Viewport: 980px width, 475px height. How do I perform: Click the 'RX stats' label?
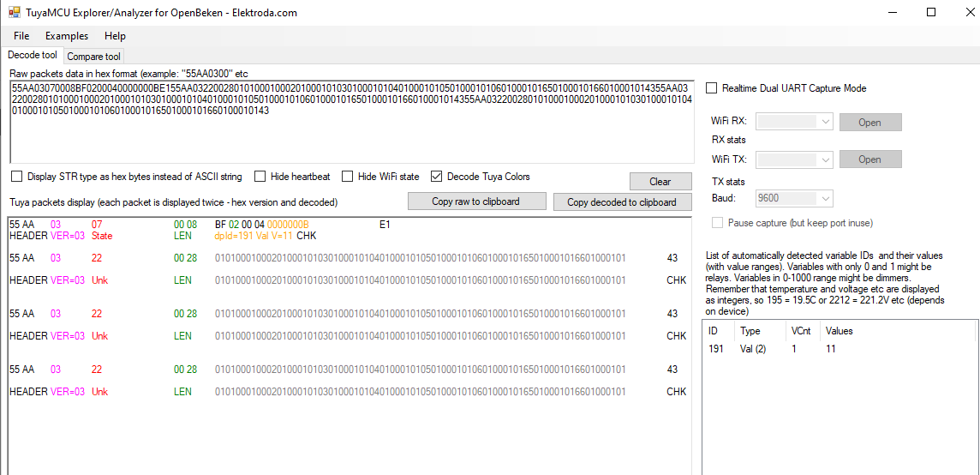729,140
